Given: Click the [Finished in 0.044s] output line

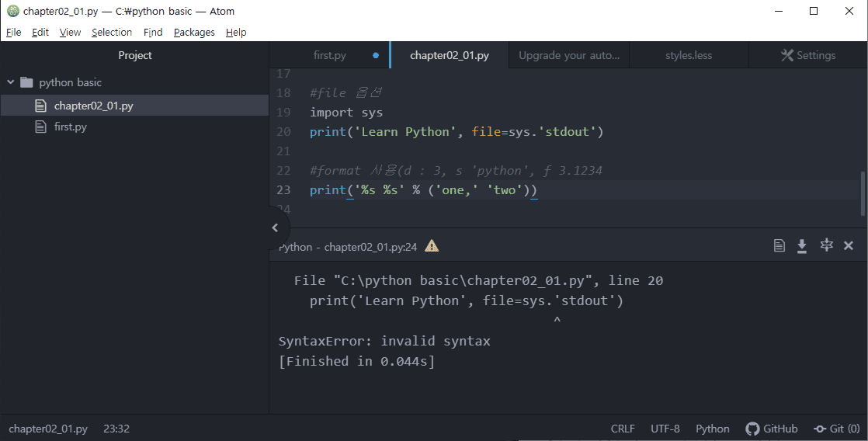Looking at the screenshot, I should [x=356, y=361].
